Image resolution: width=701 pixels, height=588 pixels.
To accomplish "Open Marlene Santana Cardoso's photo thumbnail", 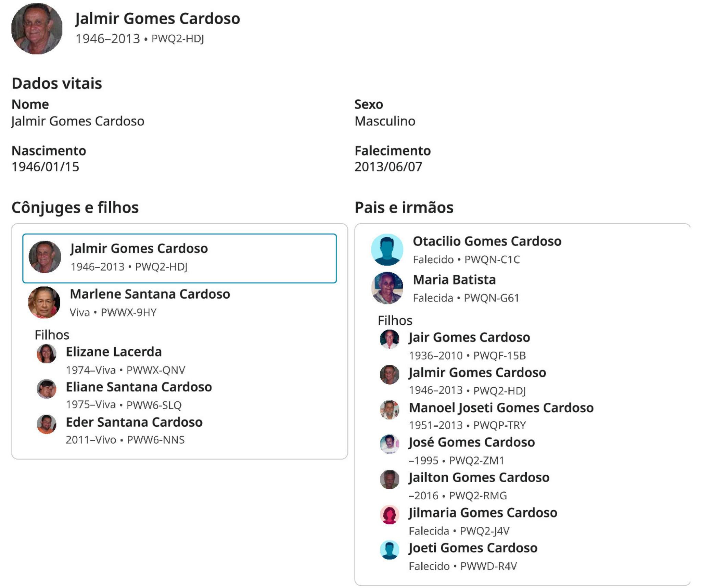I will (44, 302).
